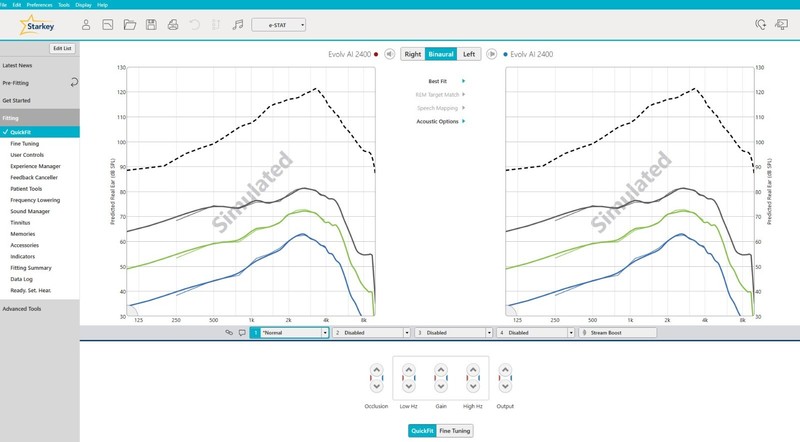Screen dimensions: 800x442
Task: Open the speech bubble notes icon
Action: click(242, 333)
